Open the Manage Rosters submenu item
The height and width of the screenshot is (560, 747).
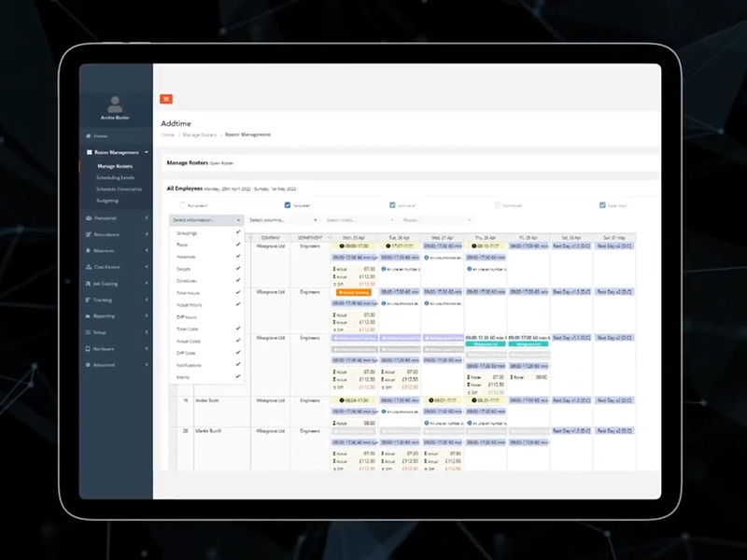(x=115, y=166)
